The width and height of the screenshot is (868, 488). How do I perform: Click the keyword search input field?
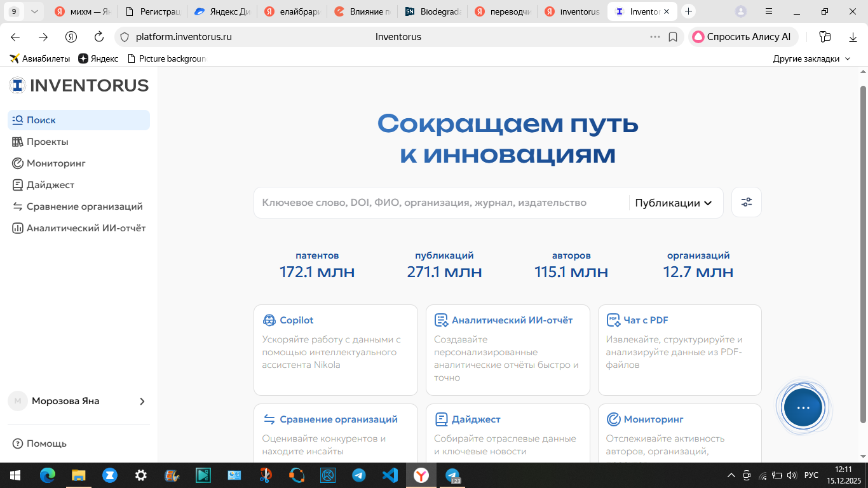438,203
